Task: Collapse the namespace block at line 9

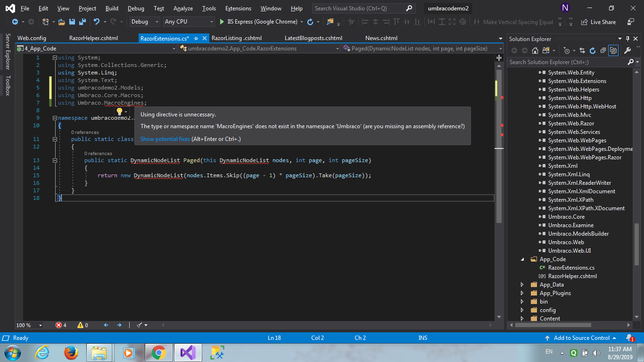Action: [x=55, y=118]
